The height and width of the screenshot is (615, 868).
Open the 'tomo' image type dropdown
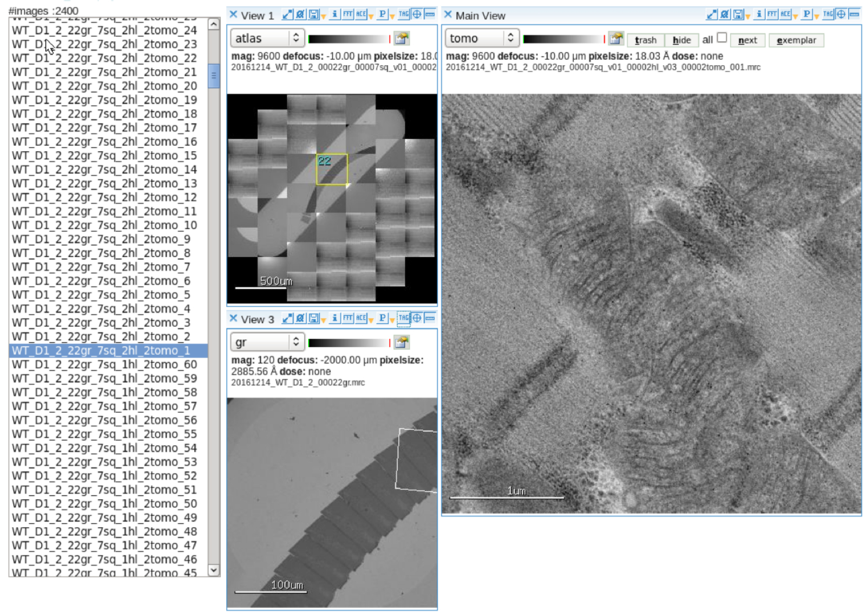[x=482, y=38]
